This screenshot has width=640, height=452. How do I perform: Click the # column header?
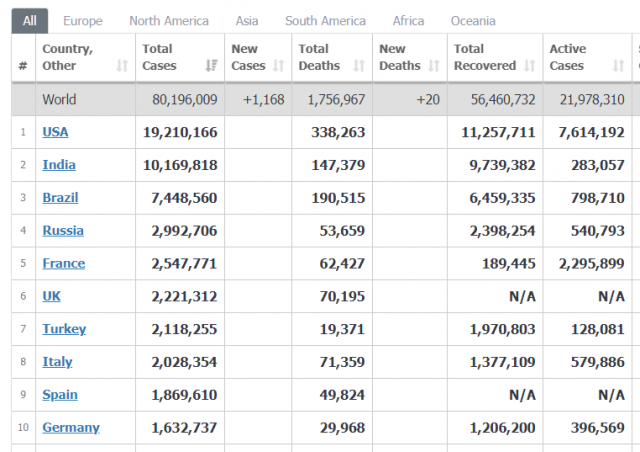click(x=23, y=65)
